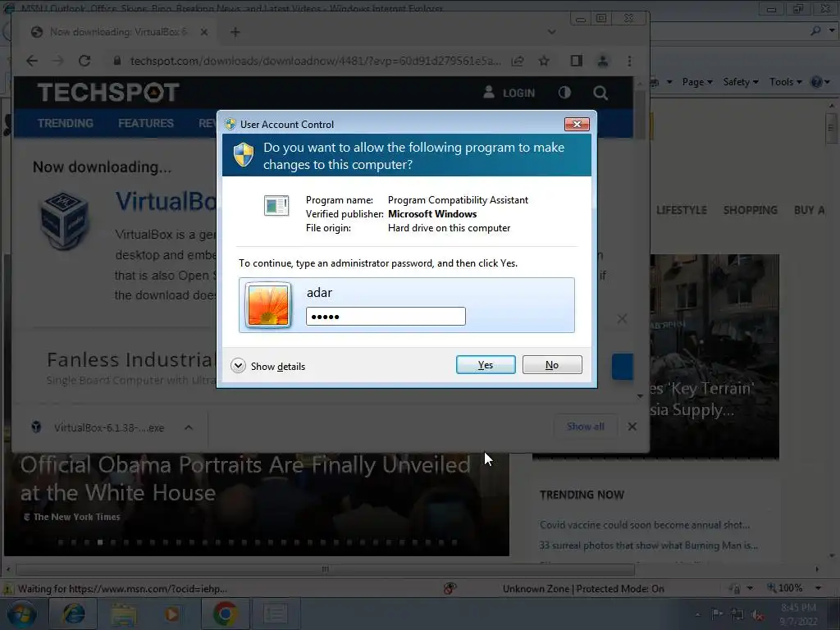The image size is (840, 630).
Task: Open SHOPPING section on MSN
Action: 750,210
